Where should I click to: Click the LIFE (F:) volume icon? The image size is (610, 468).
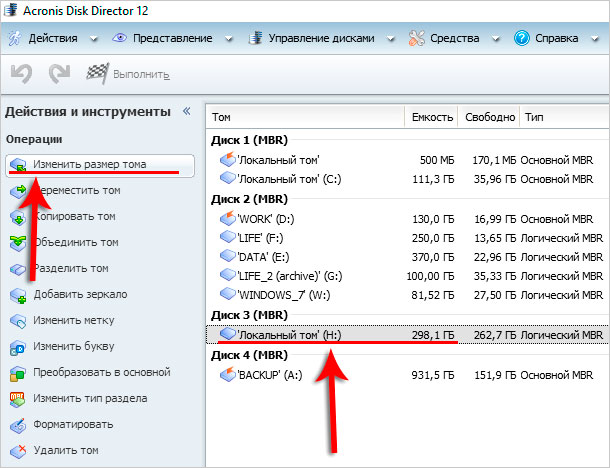click(228, 237)
